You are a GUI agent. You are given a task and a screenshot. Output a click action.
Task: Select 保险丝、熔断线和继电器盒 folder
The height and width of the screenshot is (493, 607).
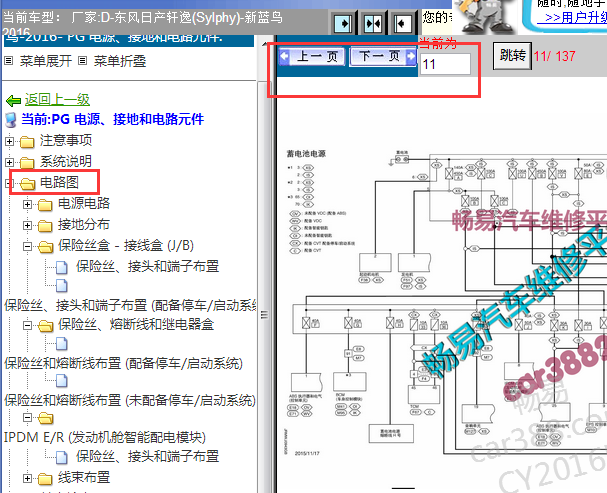tap(136, 324)
